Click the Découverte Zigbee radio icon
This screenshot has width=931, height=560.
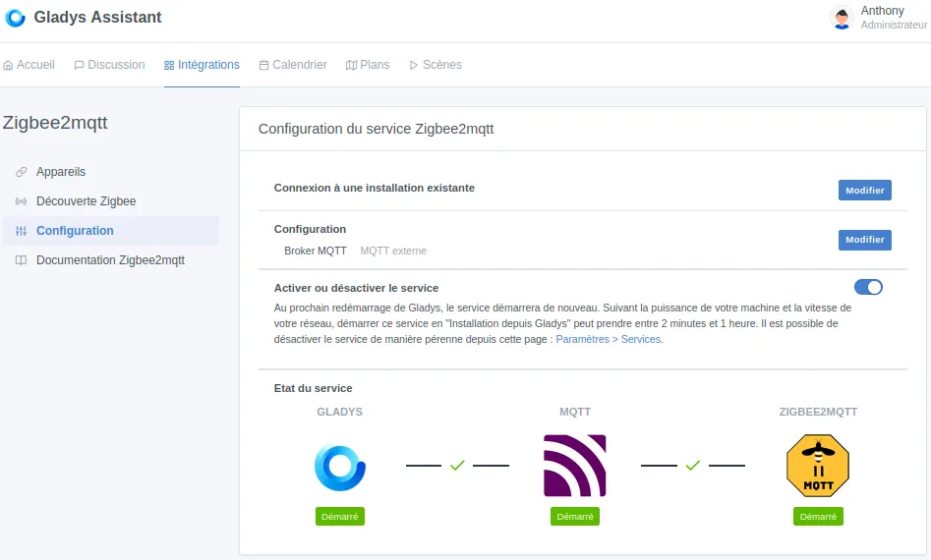22,201
